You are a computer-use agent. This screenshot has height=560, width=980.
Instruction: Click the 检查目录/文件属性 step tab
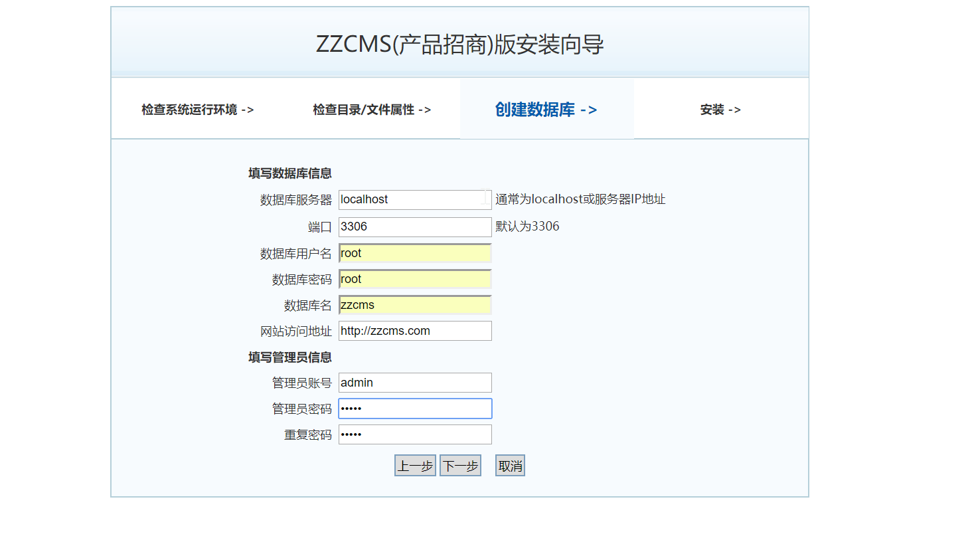pyautogui.click(x=372, y=110)
